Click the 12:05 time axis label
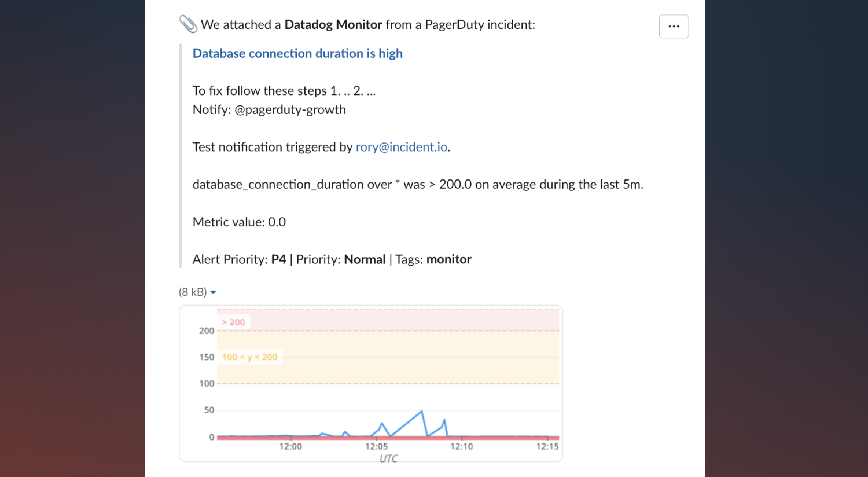Viewport: 868px width, 477px height. (x=376, y=446)
